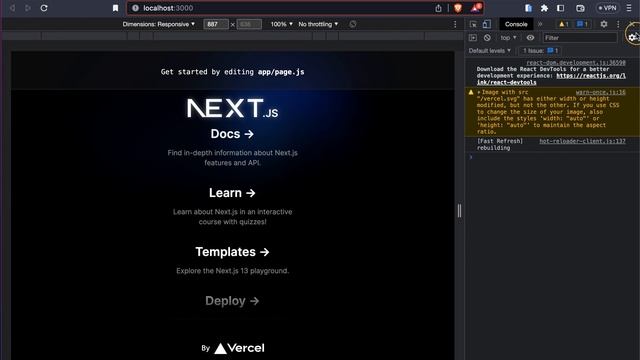Rotate the device viewport
Screen dimensions: 640x360
click(x=353, y=24)
